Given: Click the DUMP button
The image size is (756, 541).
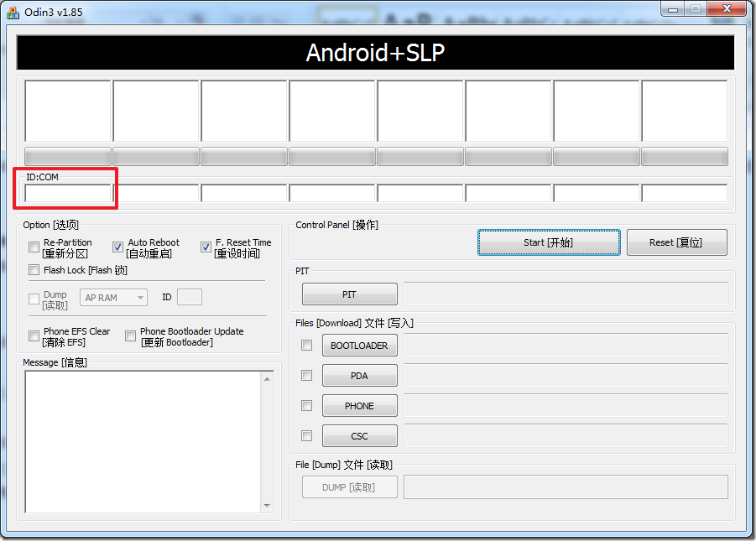Looking at the screenshot, I should pos(350,487).
